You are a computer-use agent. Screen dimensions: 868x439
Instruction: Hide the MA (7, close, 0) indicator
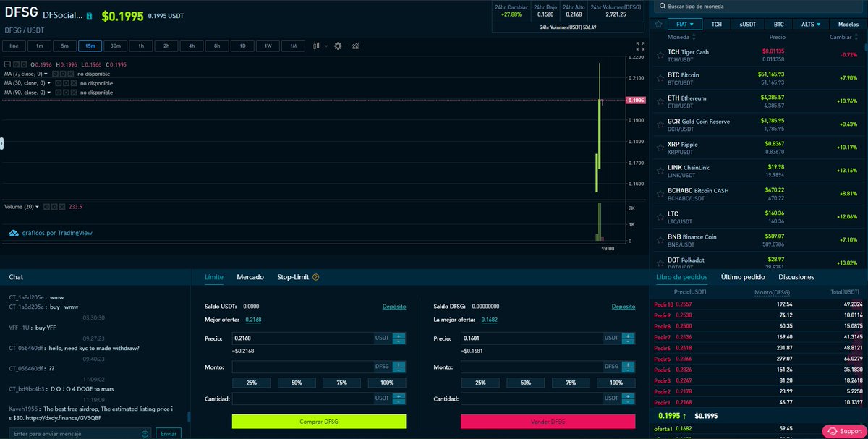[56, 74]
